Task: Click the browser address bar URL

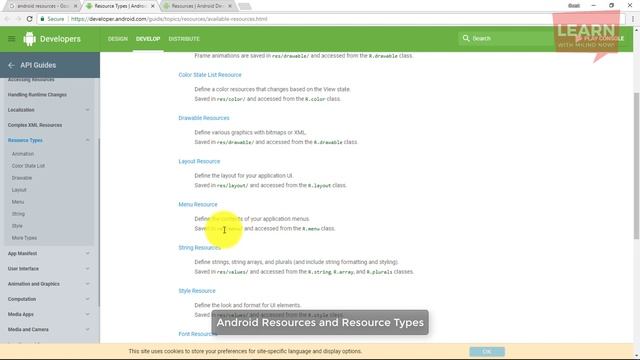Action: tap(169, 19)
